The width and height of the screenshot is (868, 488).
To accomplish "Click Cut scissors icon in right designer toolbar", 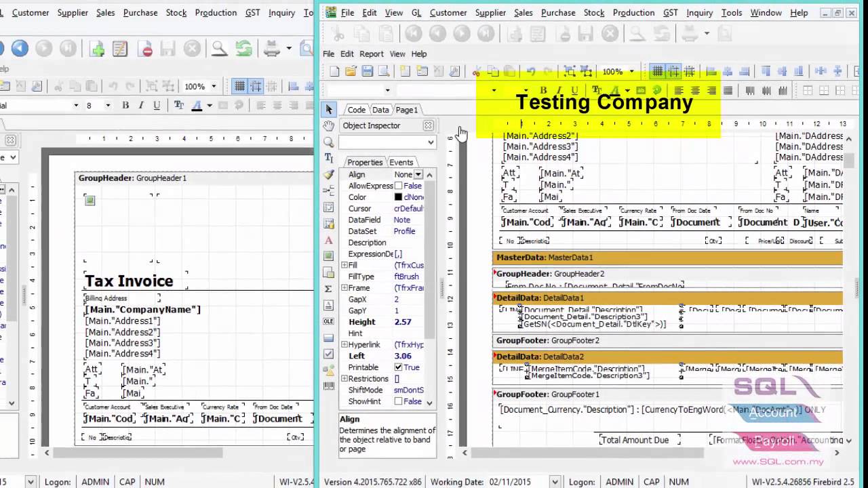I will [x=477, y=71].
